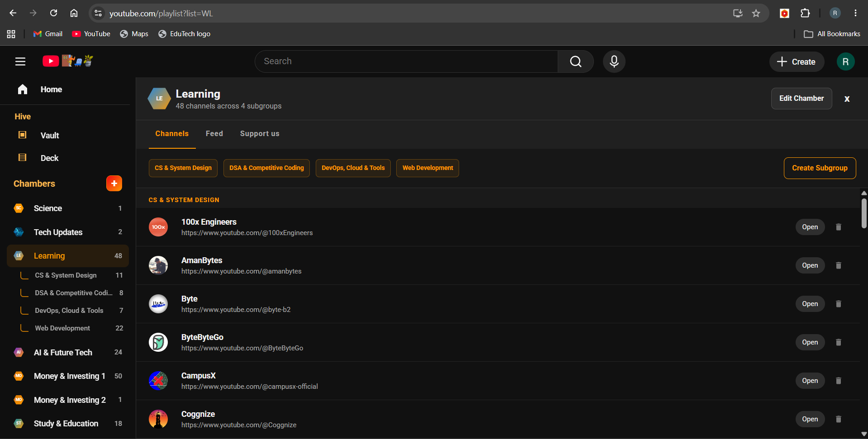This screenshot has height=439, width=868.
Task: Select Money & Investing 1 chamber
Action: point(68,376)
